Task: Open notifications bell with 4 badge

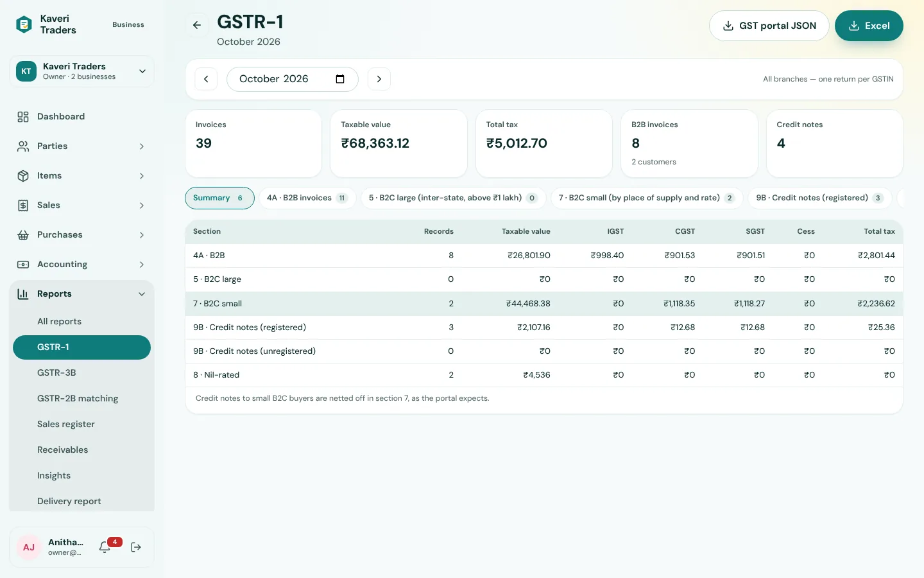Action: (x=105, y=547)
